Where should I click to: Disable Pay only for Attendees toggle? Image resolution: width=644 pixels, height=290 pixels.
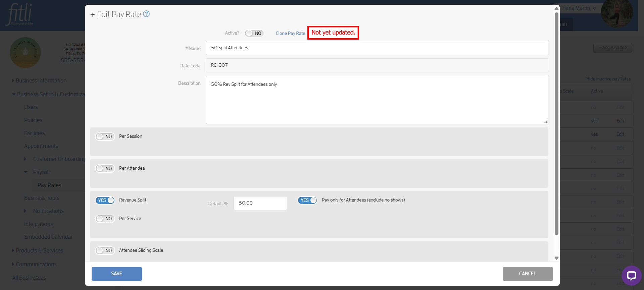pyautogui.click(x=307, y=200)
